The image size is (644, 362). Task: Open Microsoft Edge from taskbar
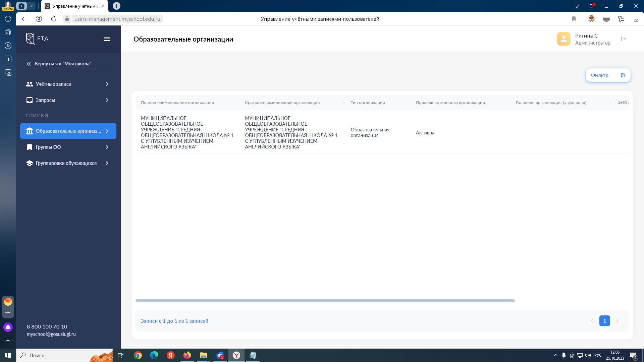[154, 355]
